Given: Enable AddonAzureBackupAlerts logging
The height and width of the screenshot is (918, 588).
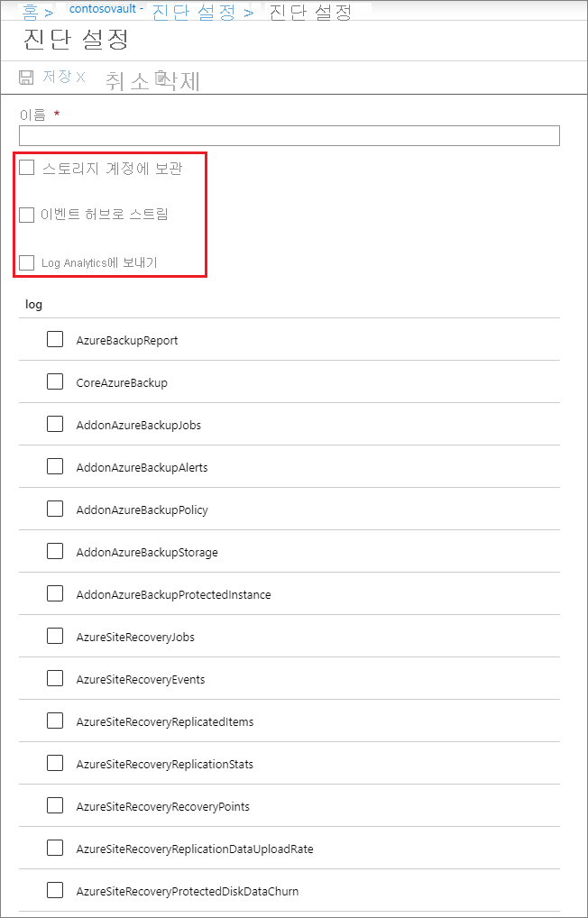Looking at the screenshot, I should (x=55, y=466).
